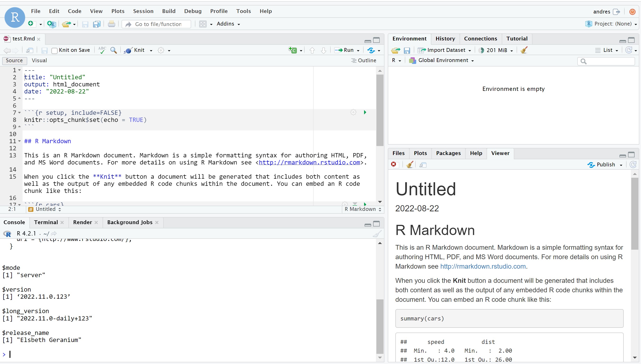Open Global Environment dropdown
The width and height of the screenshot is (641, 364).
(442, 60)
